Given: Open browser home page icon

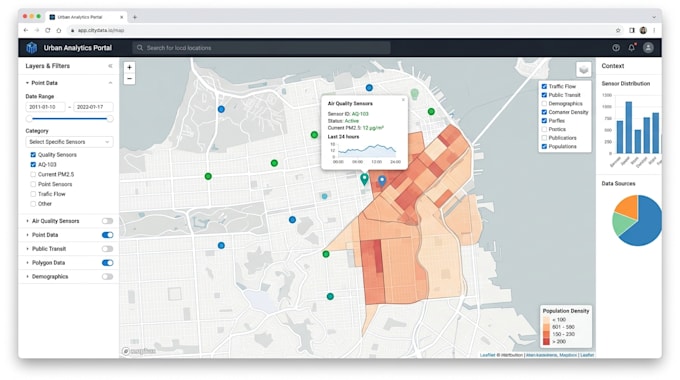Looking at the screenshot, I should (59, 30).
